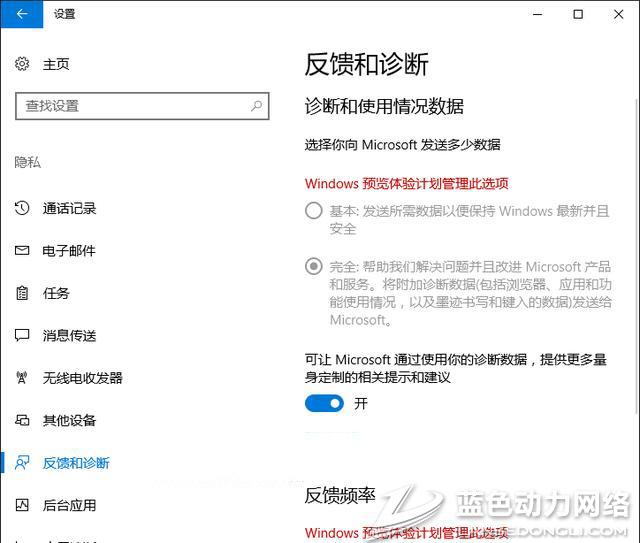Click the 后台应用 background apps icon
The width and height of the screenshot is (640, 543).
tap(22, 505)
